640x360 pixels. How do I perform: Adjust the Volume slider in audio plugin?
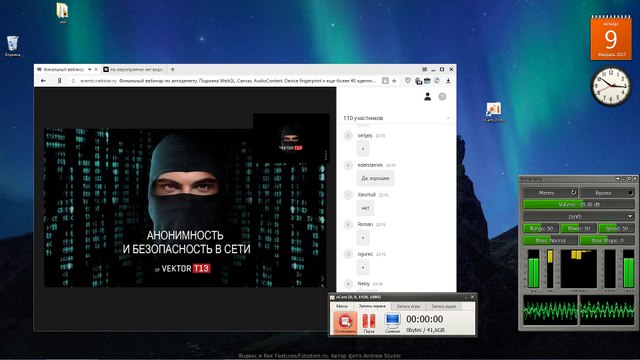(x=578, y=204)
